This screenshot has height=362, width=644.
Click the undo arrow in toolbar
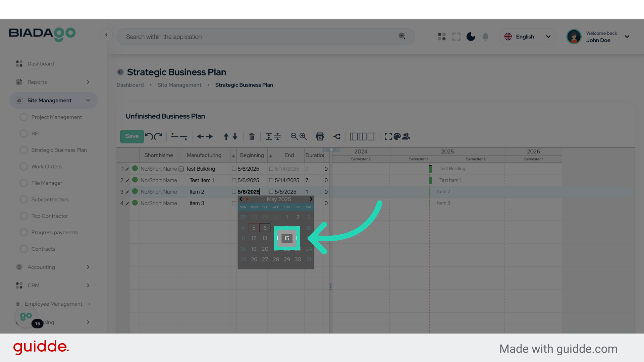click(149, 136)
